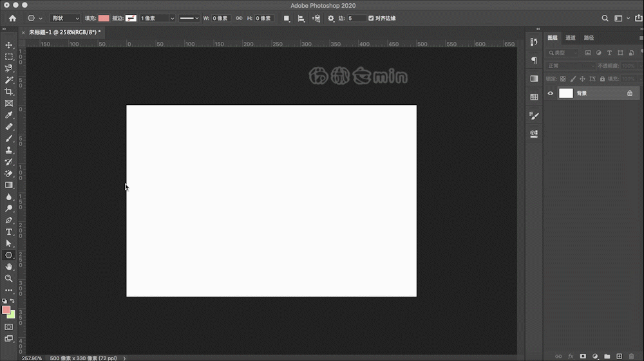644x361 pixels.
Task: Filter layers by type layers
Action: coord(609,53)
